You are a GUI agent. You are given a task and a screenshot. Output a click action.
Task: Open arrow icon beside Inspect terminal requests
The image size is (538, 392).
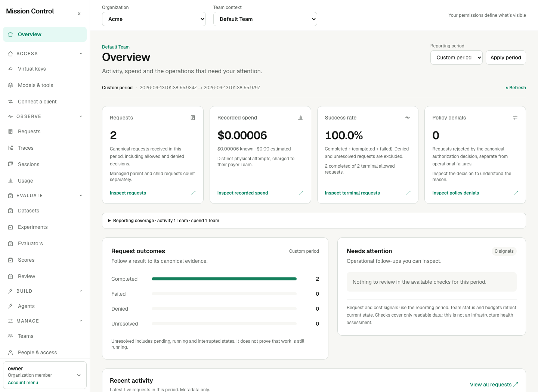pos(408,193)
